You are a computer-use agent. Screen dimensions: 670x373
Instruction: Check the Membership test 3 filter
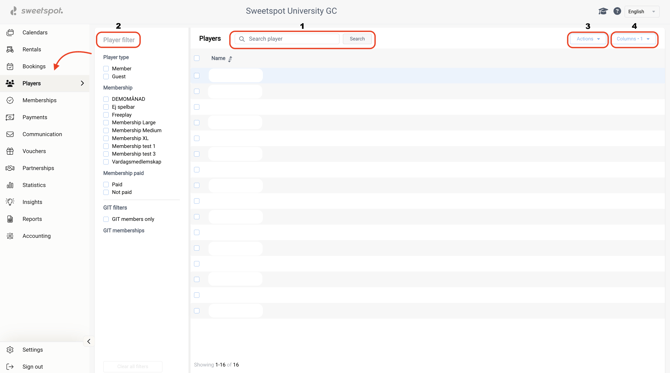click(x=106, y=154)
